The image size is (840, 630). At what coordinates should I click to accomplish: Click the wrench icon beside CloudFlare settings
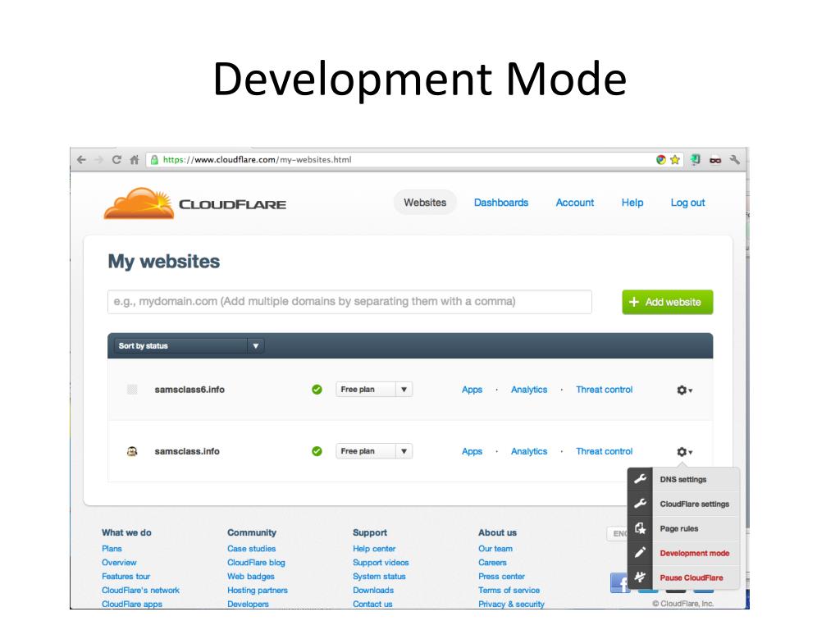click(x=640, y=504)
